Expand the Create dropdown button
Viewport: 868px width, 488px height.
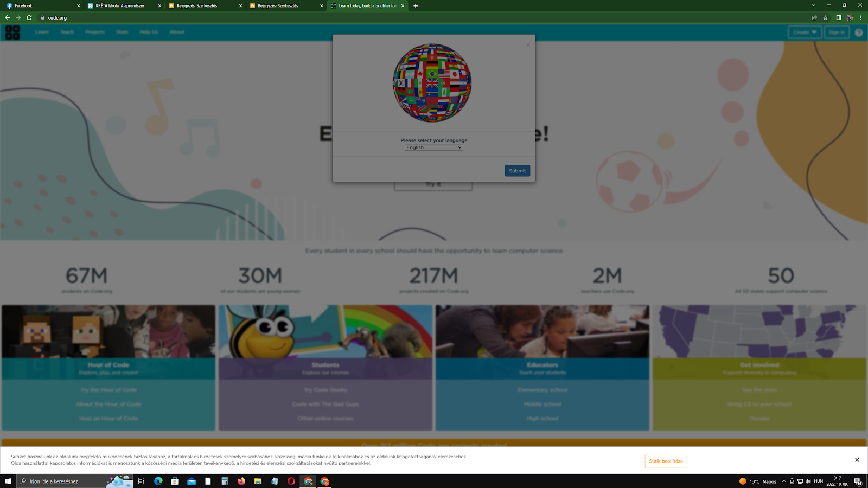[805, 32]
